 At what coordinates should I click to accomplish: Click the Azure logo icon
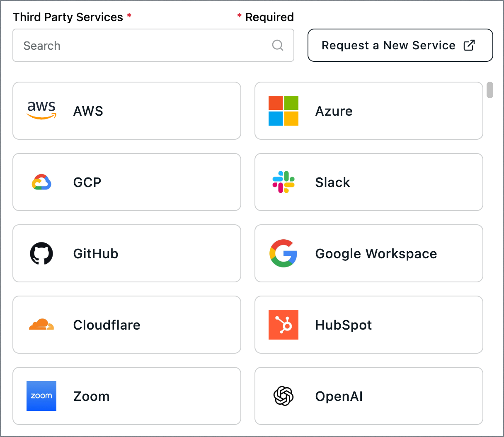coord(283,111)
